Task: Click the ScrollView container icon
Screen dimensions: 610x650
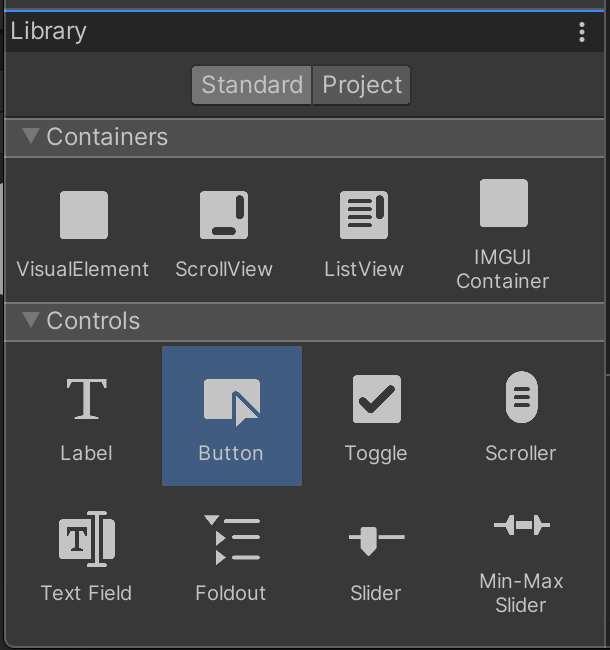Action: click(224, 215)
